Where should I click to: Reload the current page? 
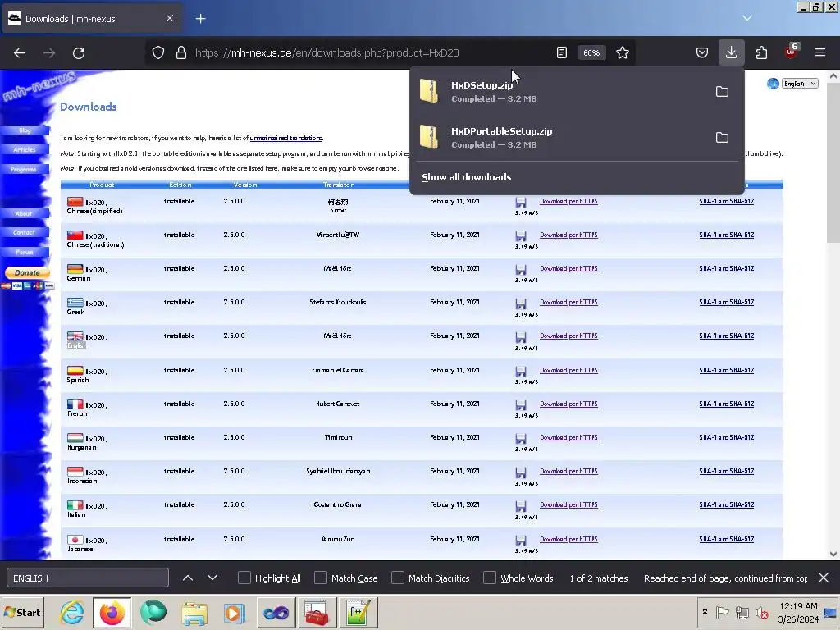point(79,53)
